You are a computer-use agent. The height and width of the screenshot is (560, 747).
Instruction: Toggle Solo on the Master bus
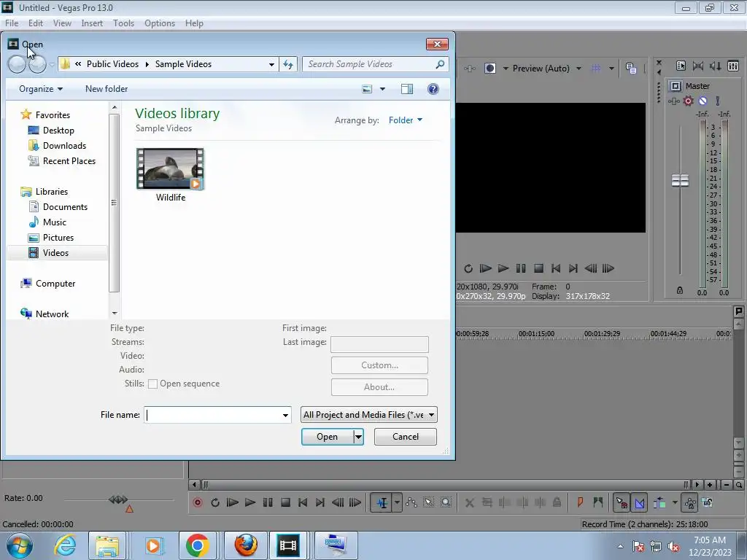[718, 101]
